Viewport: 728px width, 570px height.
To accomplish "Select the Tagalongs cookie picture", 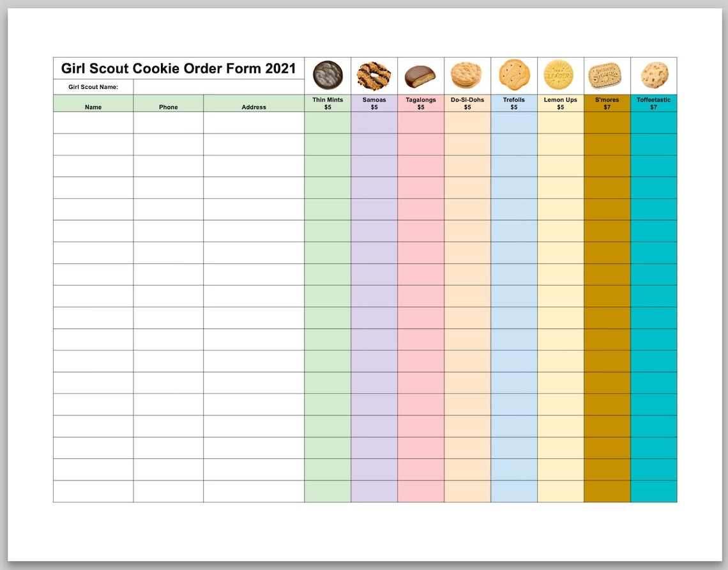I will pyautogui.click(x=420, y=76).
